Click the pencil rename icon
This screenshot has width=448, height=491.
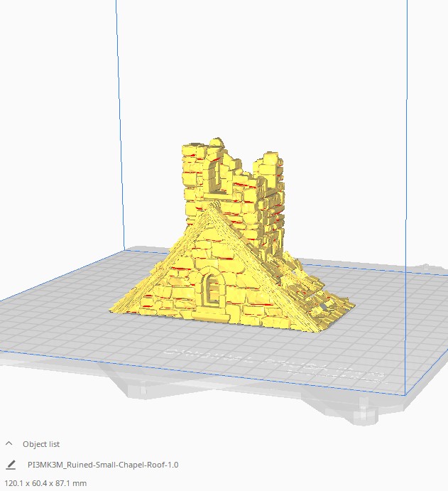point(11,465)
